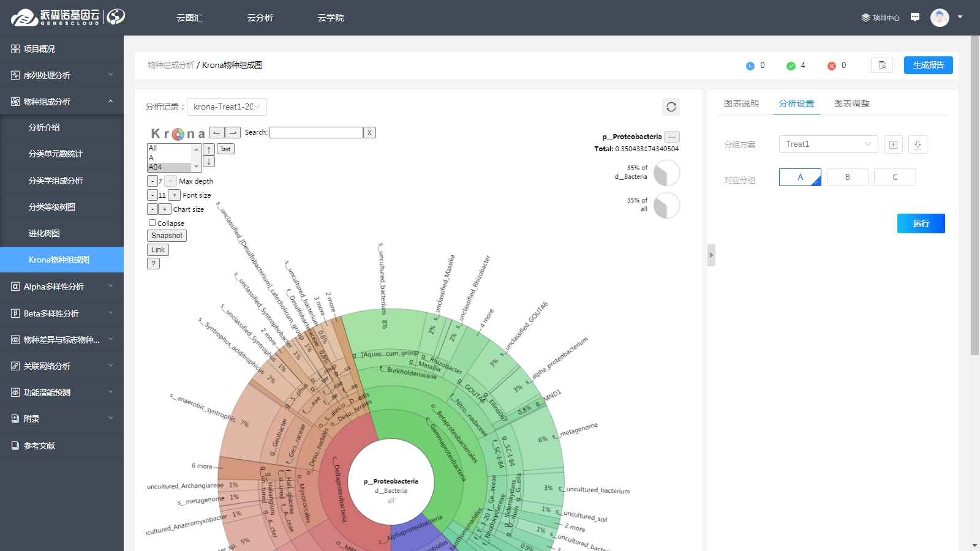
Task: Click the refresh icon above the chart
Action: pos(671,107)
